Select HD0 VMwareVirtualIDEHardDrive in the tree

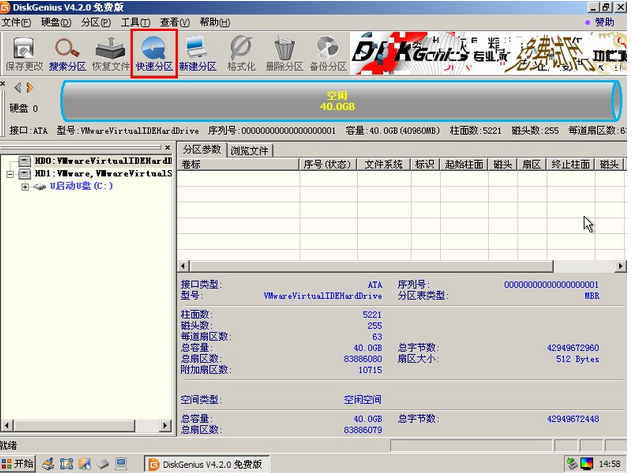pyautogui.click(x=103, y=161)
